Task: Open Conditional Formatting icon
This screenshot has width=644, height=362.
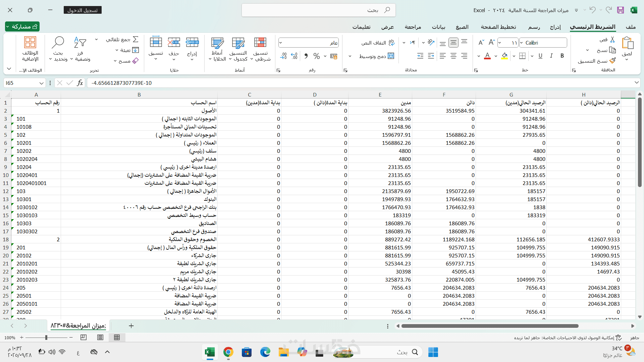Action: pos(260,43)
